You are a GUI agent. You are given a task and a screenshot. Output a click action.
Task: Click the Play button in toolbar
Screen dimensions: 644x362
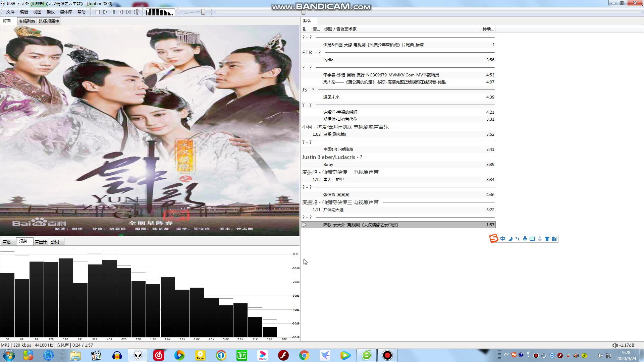[x=105, y=12]
